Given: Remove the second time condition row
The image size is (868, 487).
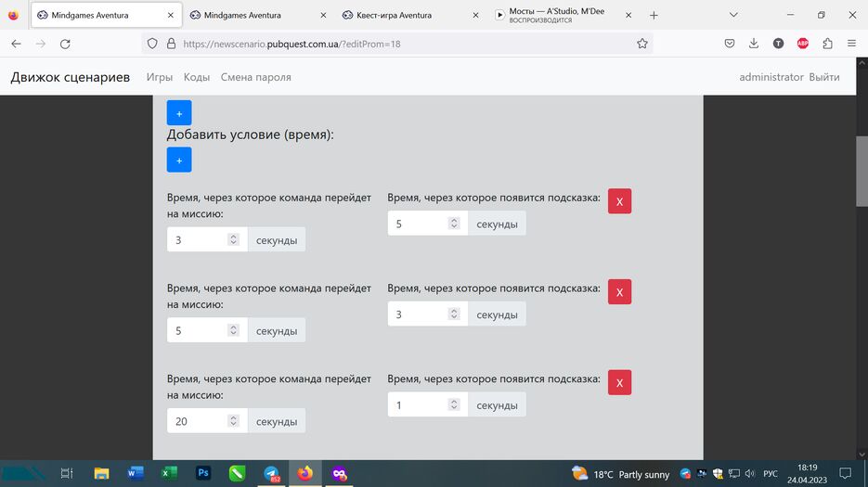Looking at the screenshot, I should coord(619,292).
